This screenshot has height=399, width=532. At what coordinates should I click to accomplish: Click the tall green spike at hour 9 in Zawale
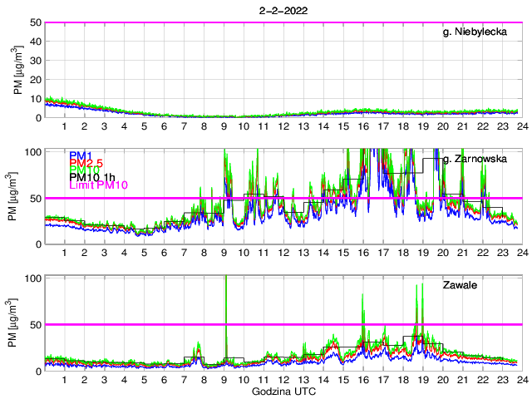tap(226, 308)
